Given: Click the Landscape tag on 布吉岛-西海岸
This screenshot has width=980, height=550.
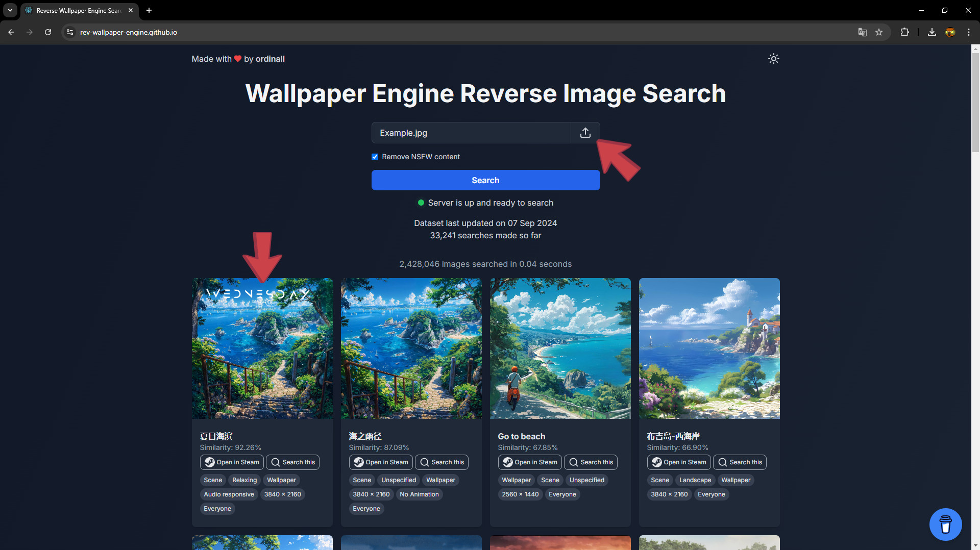Looking at the screenshot, I should [x=695, y=480].
